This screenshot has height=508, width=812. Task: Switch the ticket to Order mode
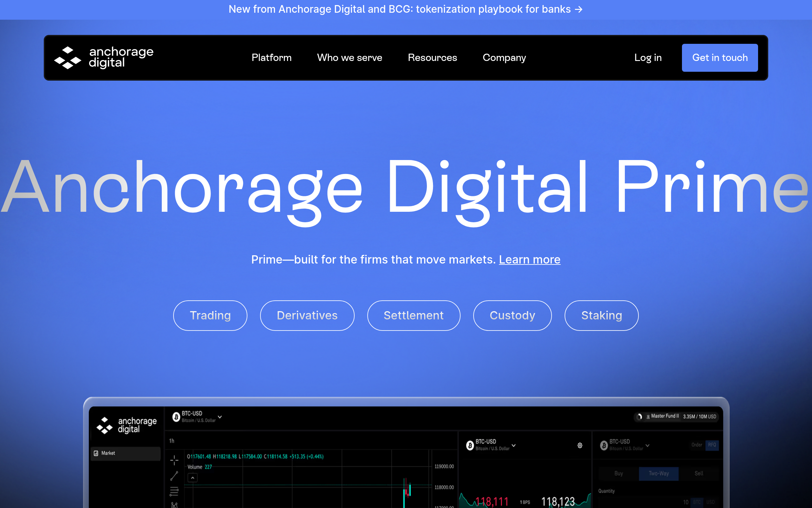pos(697,445)
